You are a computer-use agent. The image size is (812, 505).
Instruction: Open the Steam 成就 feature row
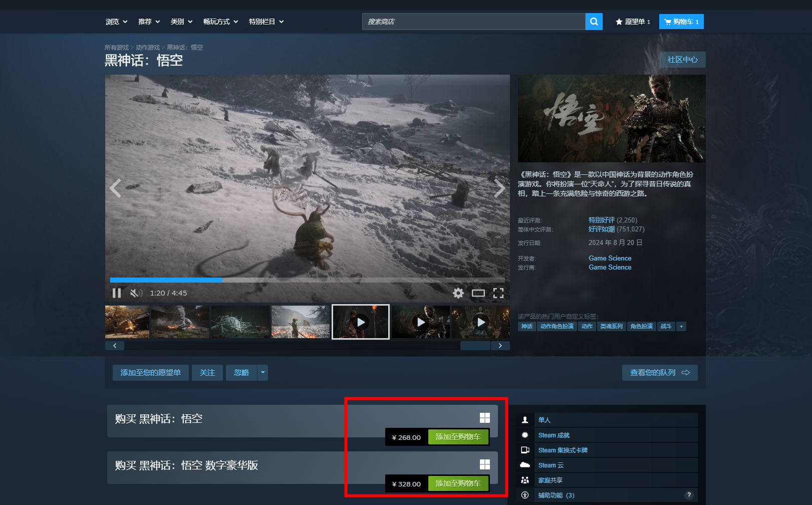(607, 435)
